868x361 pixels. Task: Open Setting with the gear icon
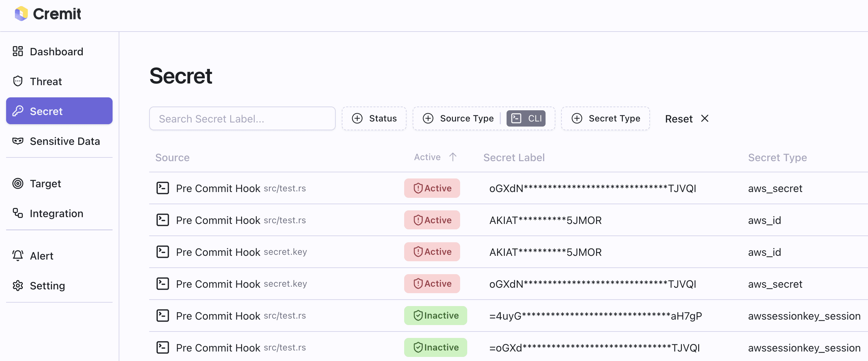tap(18, 285)
